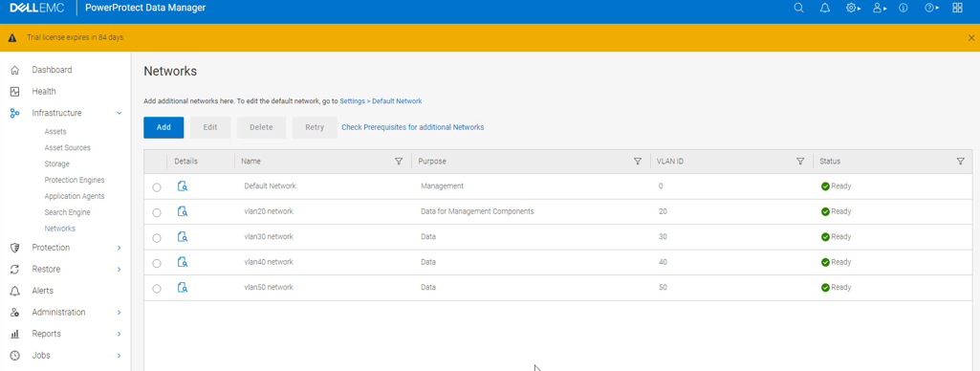Filter the Purpose column
This screenshot has width=980, height=371.
point(638,162)
